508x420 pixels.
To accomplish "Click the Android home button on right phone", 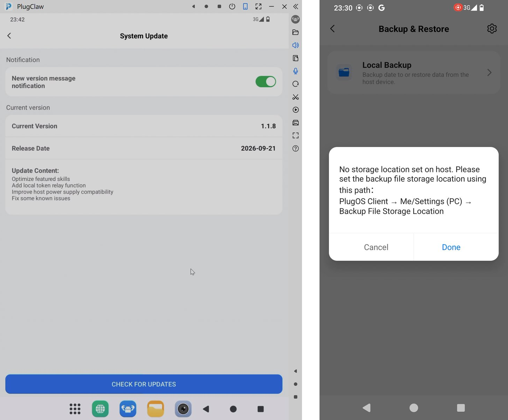I will (414, 408).
